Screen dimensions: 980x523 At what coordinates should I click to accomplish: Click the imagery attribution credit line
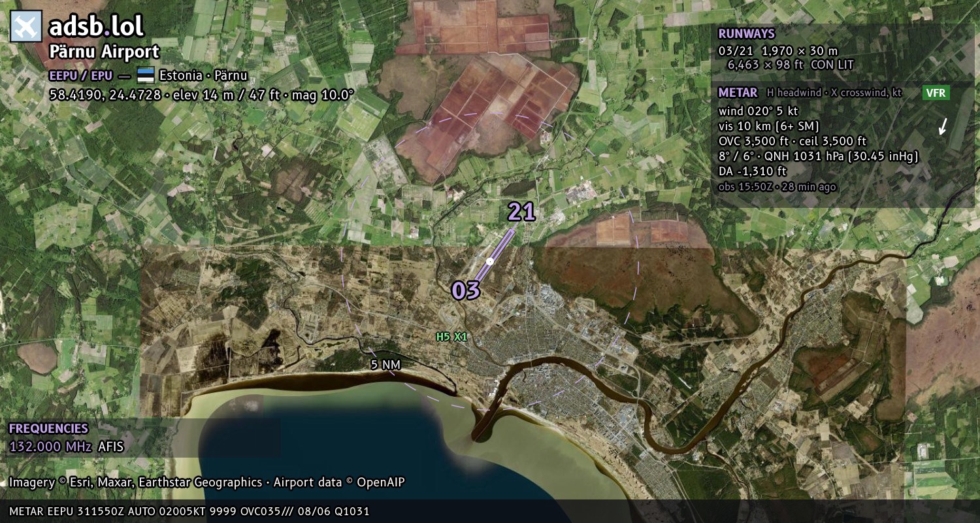[x=206, y=482]
